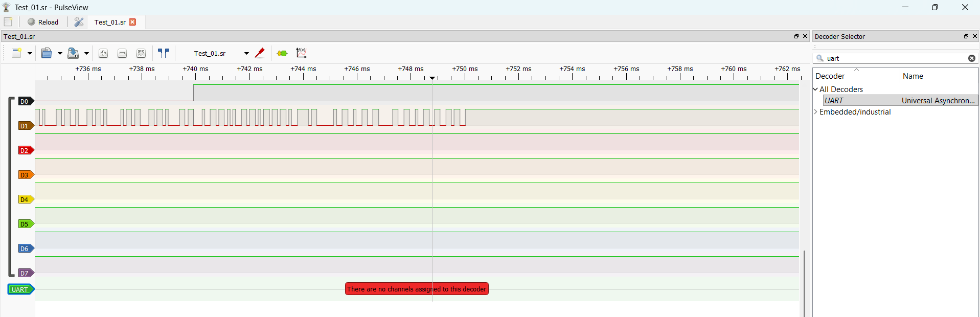
Task: Select the D3 channel label
Action: tap(26, 175)
